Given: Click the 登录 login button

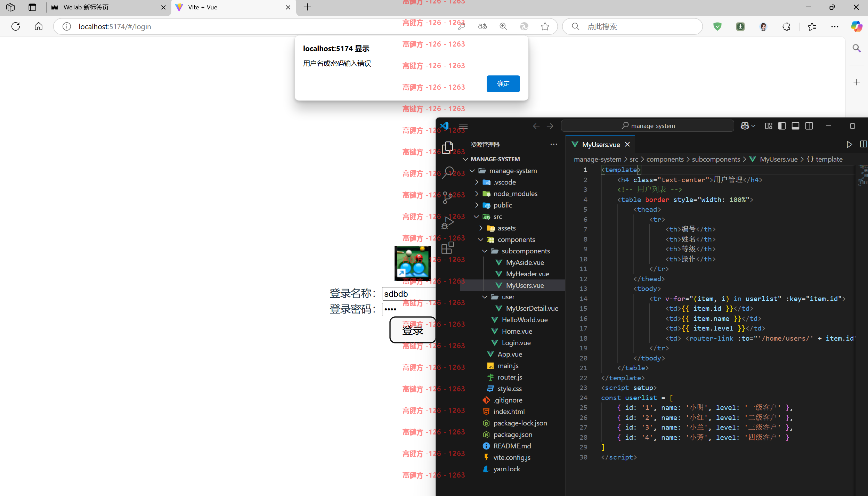Looking at the screenshot, I should click(x=413, y=330).
